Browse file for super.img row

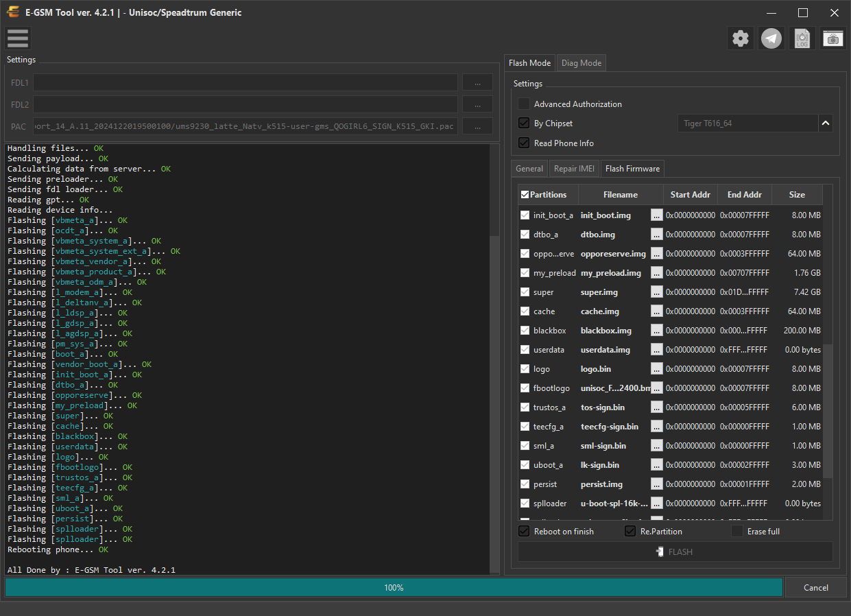(657, 292)
